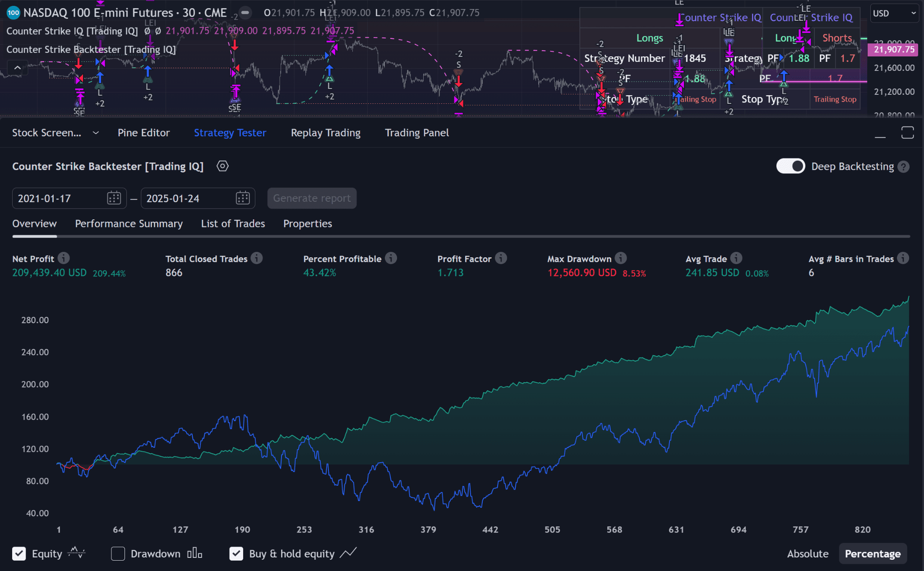This screenshot has width=924, height=571.
Task: Click the Shorts column header
Action: pyautogui.click(x=837, y=38)
